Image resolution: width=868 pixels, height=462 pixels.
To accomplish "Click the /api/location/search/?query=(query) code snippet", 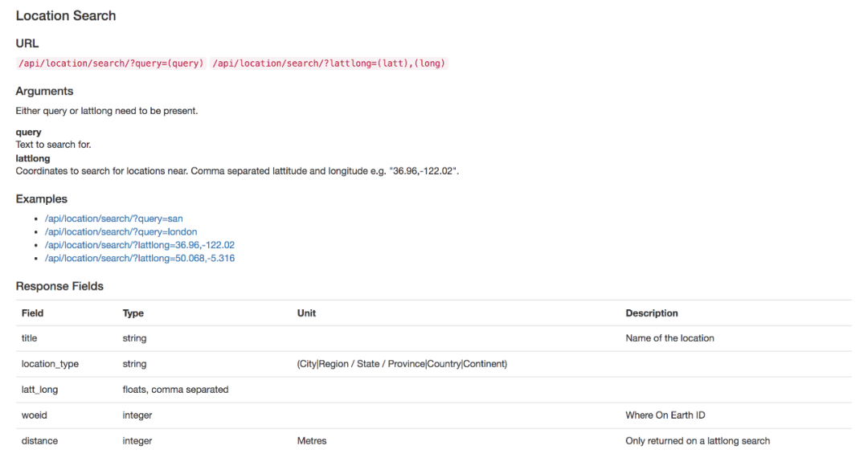I will 111,63.
